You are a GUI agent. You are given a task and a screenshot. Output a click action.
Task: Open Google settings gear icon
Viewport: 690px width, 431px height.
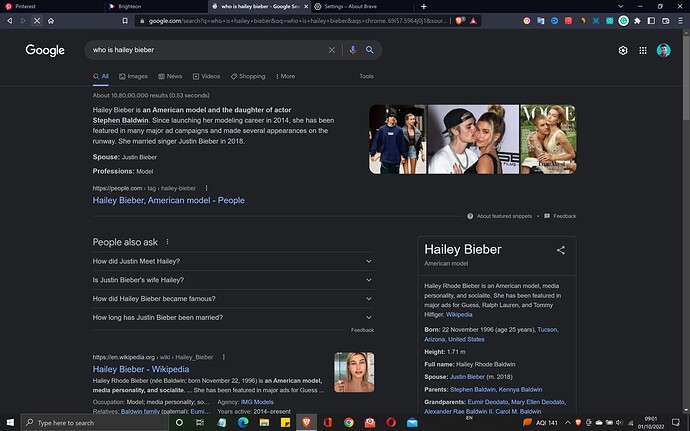coord(623,50)
